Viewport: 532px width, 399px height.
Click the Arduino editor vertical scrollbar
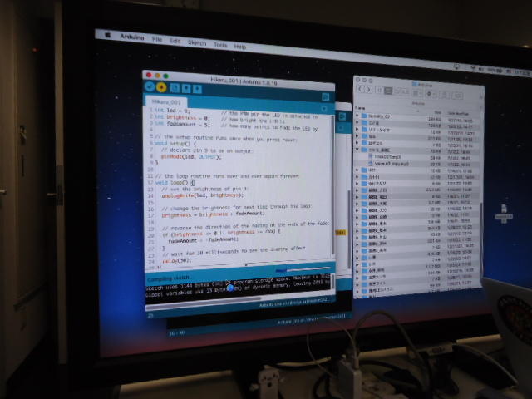pos(332,185)
